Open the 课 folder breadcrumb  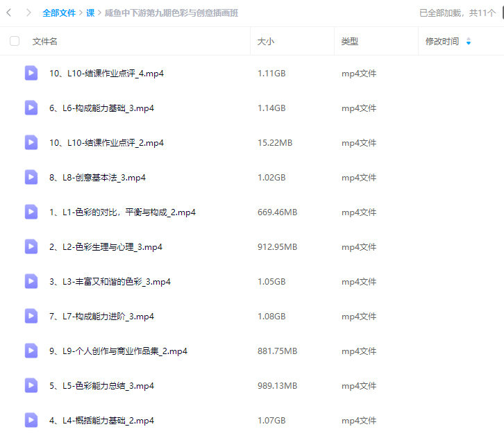[90, 13]
